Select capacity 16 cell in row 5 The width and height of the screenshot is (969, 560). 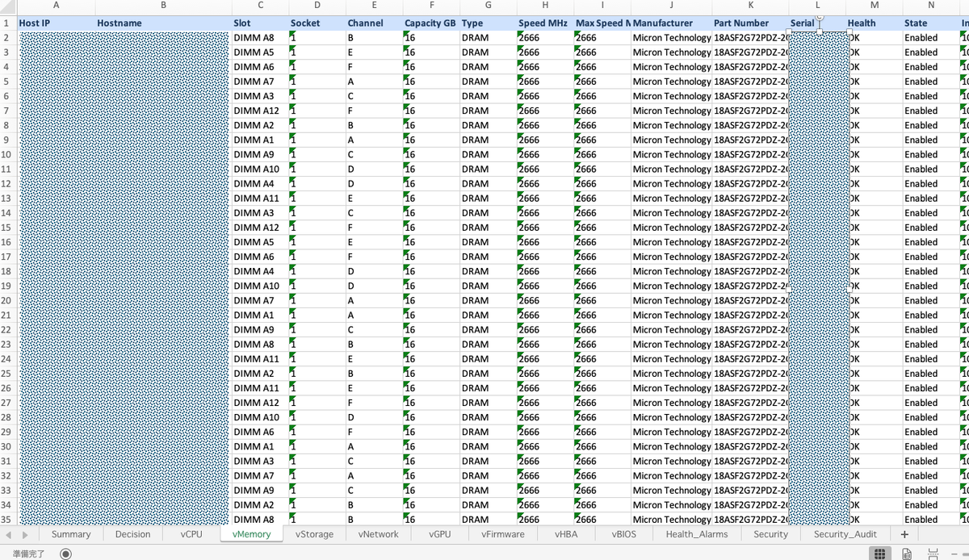[x=431, y=81]
